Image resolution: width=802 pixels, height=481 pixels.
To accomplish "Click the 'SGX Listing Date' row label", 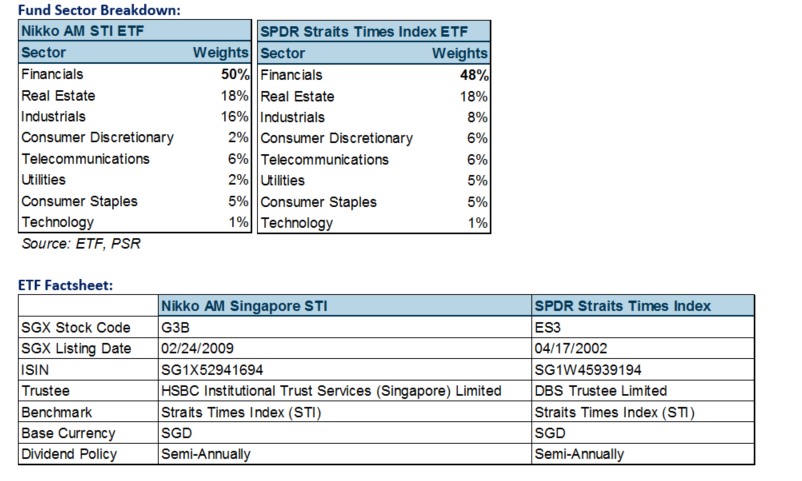I will point(76,348).
